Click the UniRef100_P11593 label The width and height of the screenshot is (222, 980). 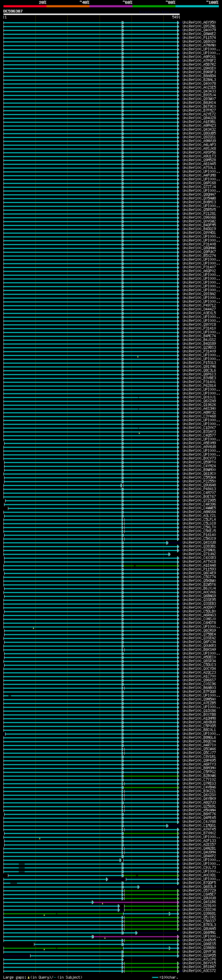tap(199, 569)
